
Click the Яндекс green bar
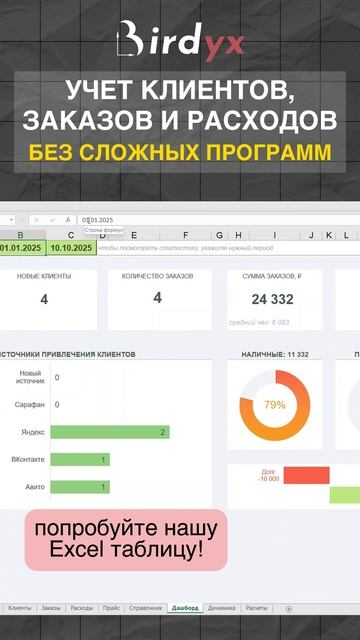click(110, 432)
